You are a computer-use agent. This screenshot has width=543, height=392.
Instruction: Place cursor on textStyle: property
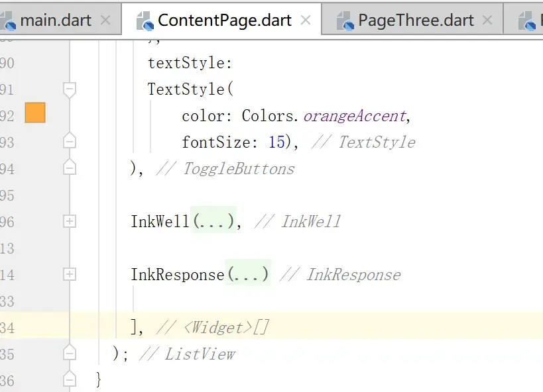190,63
